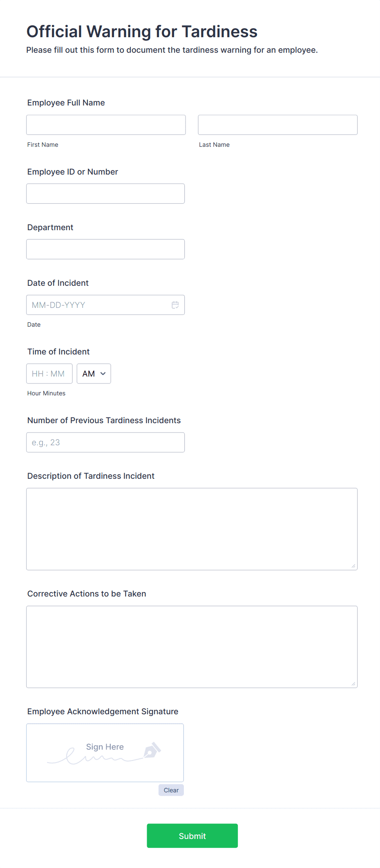Focus the Employee ID or Number field

point(105,193)
